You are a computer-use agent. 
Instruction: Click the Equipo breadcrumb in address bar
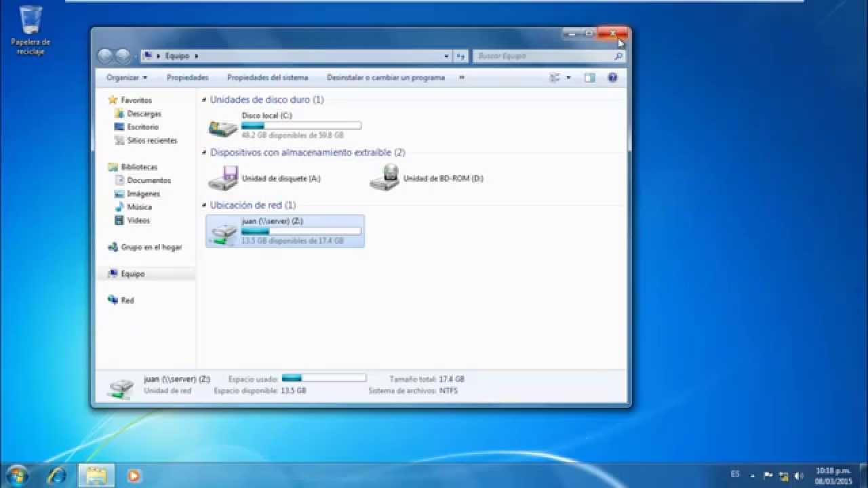pyautogui.click(x=178, y=56)
